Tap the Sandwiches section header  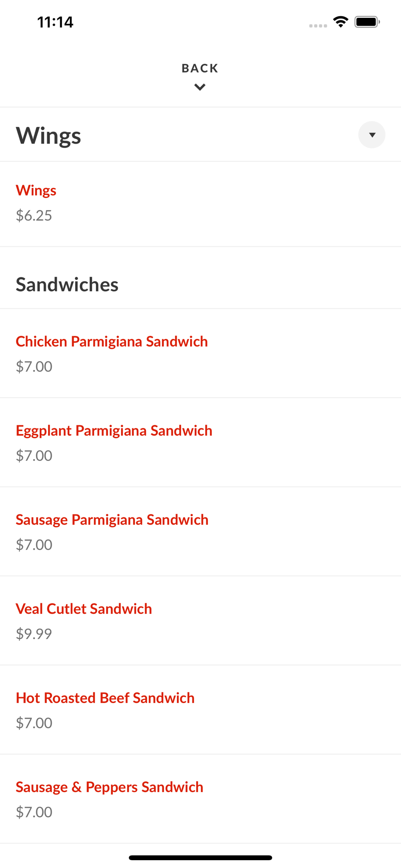coord(67,285)
